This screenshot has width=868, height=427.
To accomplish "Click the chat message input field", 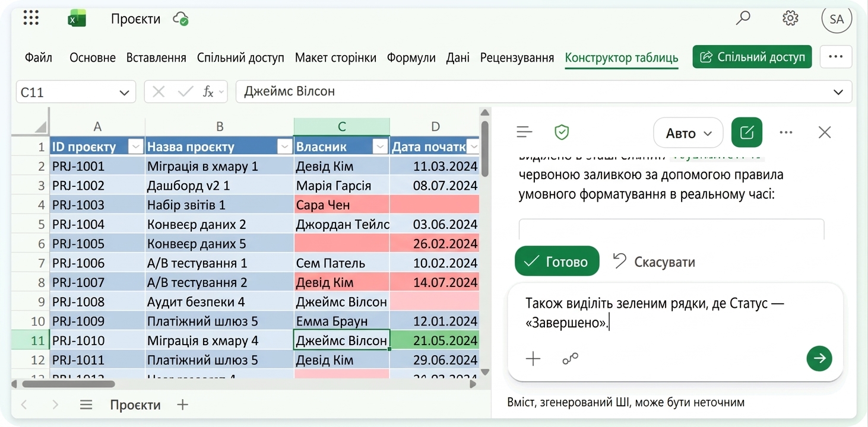I will click(675, 314).
